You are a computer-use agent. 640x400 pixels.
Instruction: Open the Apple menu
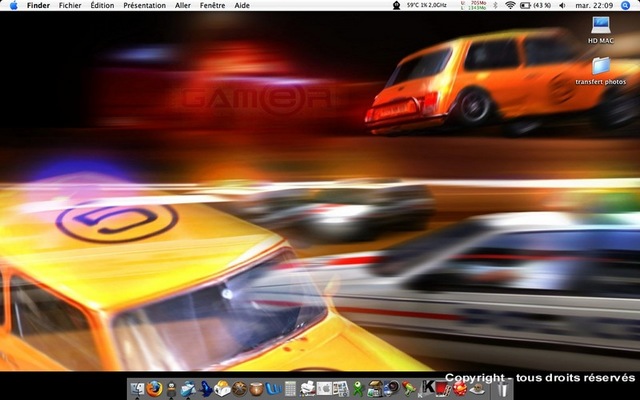click(x=13, y=5)
